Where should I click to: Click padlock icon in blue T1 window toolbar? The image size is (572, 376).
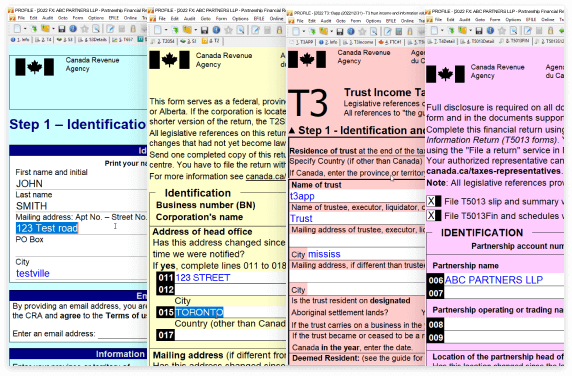[133, 29]
